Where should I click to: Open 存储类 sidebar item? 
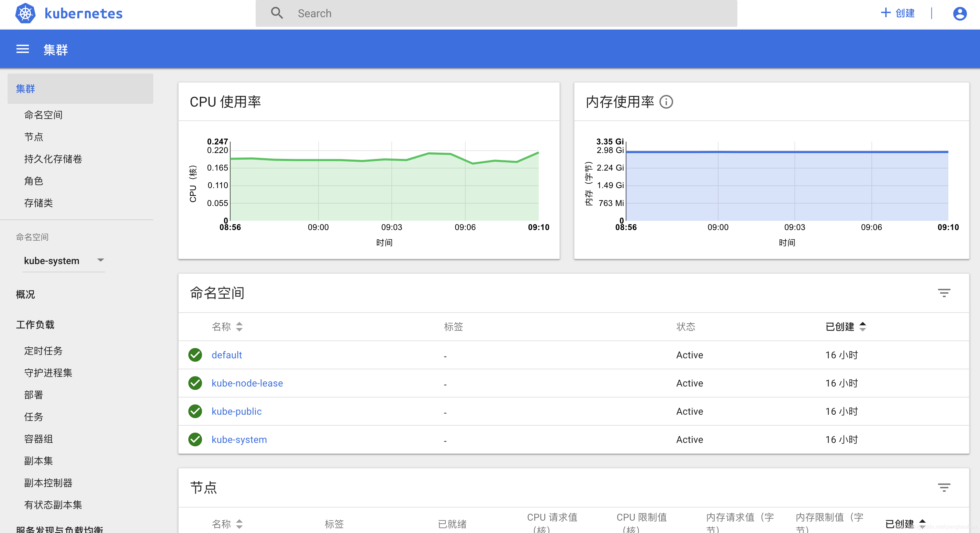coord(38,203)
